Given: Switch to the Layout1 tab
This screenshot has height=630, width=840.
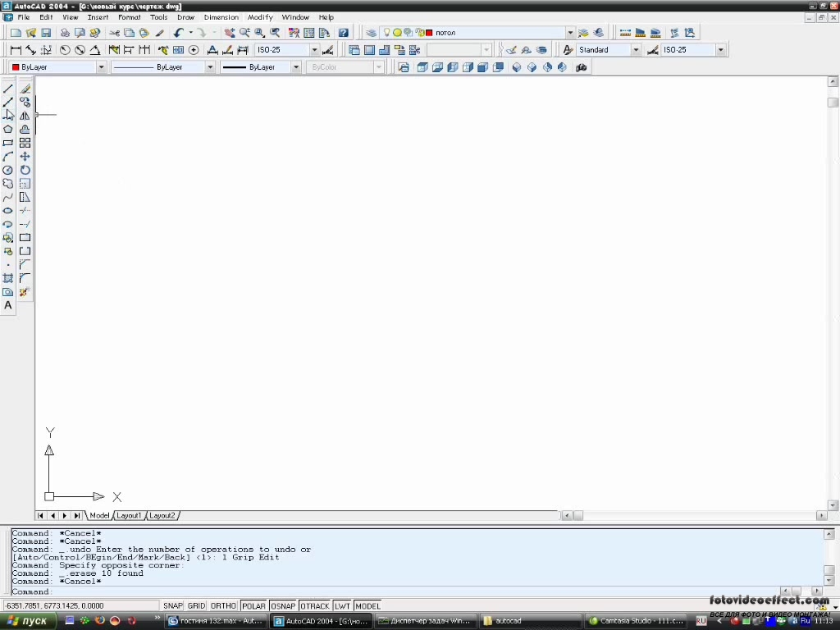Looking at the screenshot, I should pyautogui.click(x=129, y=515).
